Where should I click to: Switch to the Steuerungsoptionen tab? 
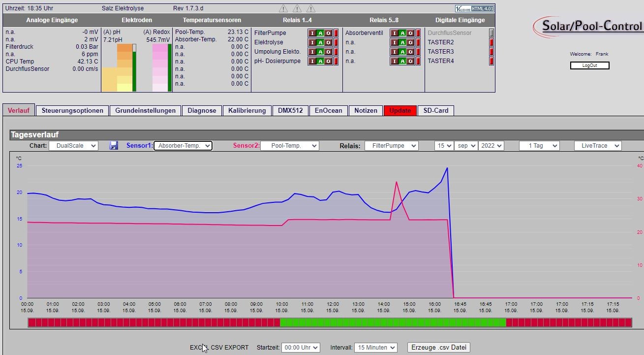tap(72, 110)
